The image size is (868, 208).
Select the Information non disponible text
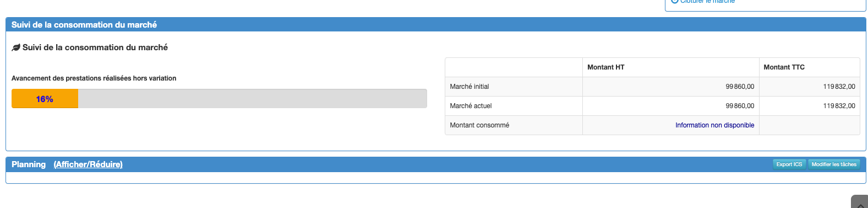click(714, 125)
